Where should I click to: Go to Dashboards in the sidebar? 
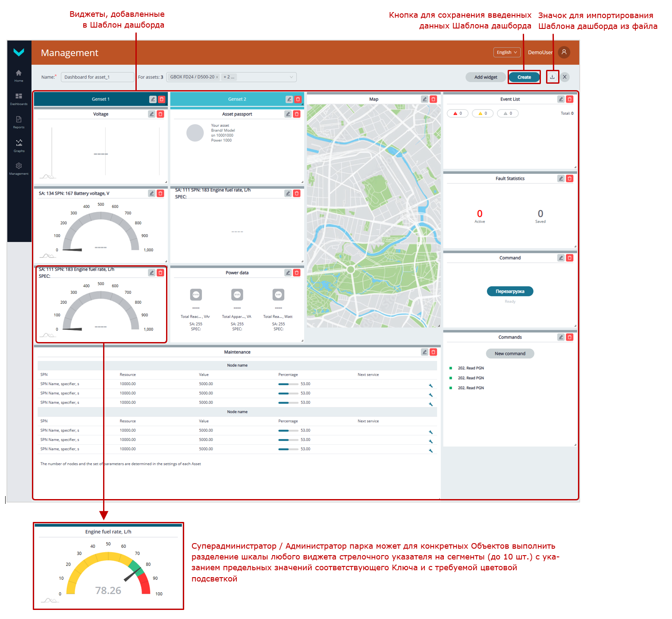(19, 99)
